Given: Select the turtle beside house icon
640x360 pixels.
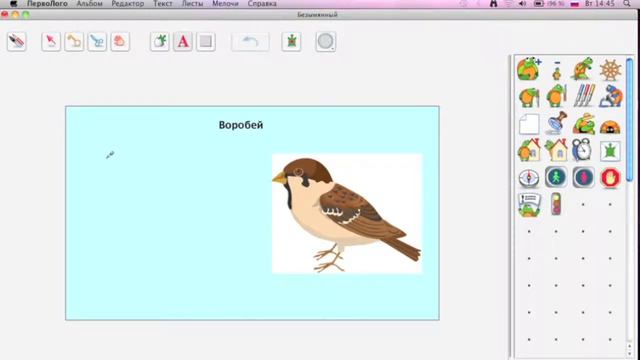Looking at the screenshot, I should pos(529,150).
